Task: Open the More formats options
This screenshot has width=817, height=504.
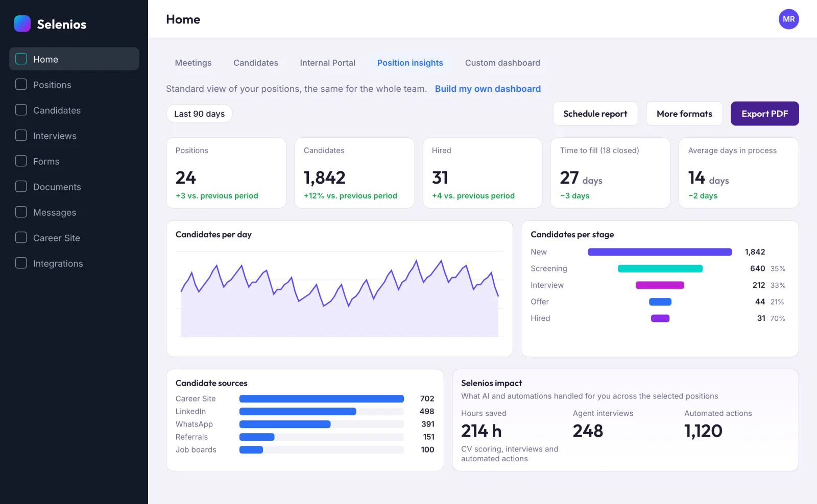Action: pyautogui.click(x=684, y=114)
